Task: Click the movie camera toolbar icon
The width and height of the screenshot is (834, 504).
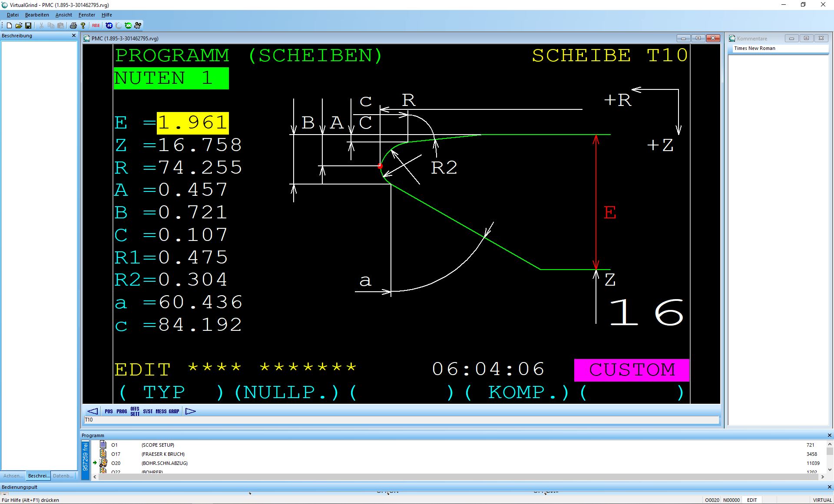Action: click(138, 26)
